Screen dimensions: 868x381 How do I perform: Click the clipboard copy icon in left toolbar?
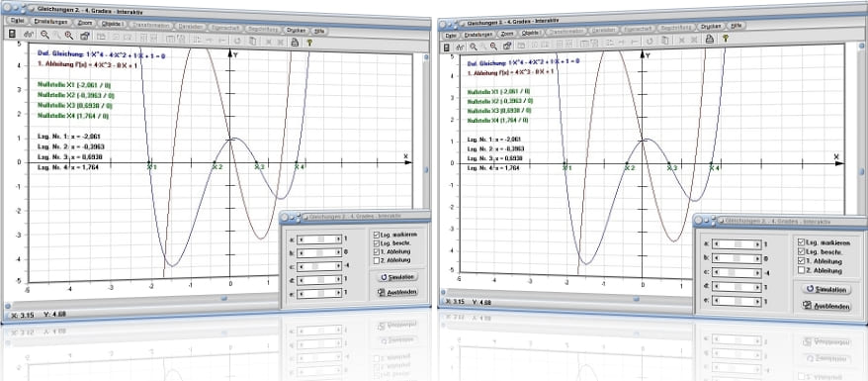pos(252,41)
